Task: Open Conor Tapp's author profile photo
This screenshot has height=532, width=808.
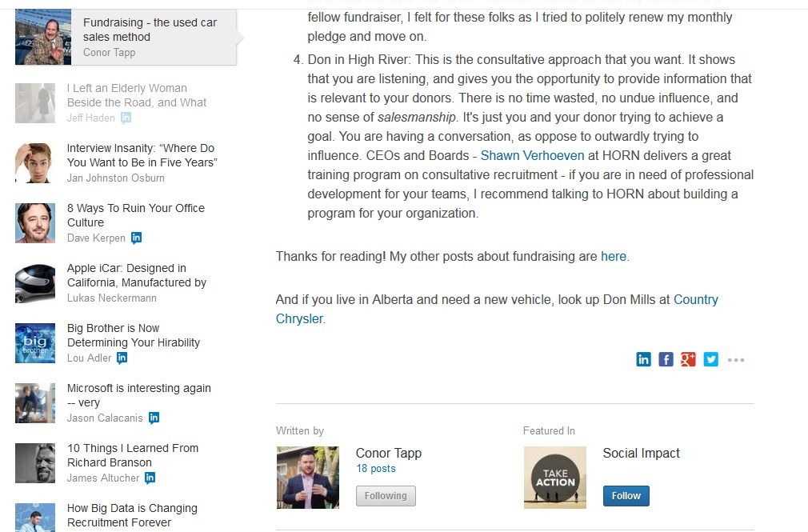Action: coord(307,478)
